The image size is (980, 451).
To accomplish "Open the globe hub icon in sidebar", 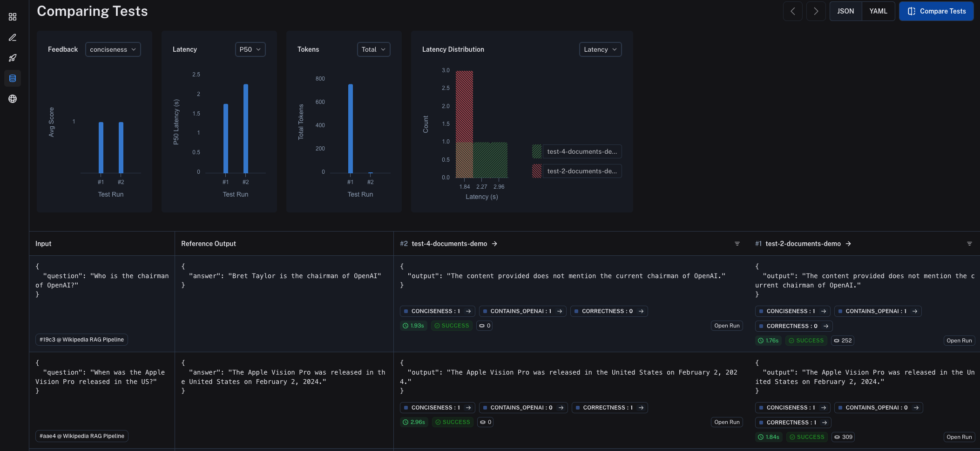I will [13, 99].
